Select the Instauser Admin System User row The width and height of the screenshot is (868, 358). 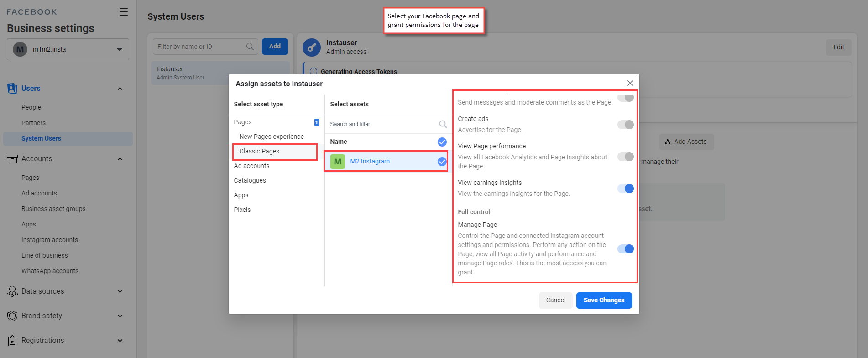pyautogui.click(x=220, y=73)
